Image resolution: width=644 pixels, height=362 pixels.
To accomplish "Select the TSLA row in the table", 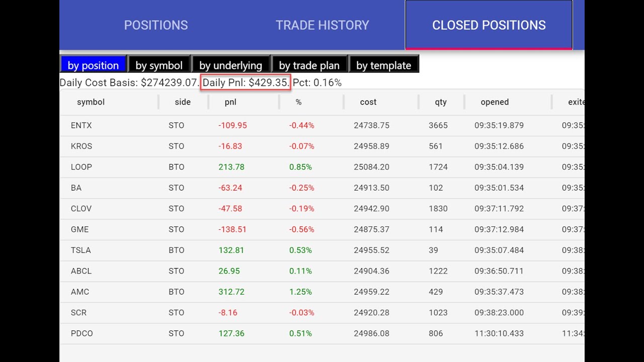I will (x=81, y=250).
